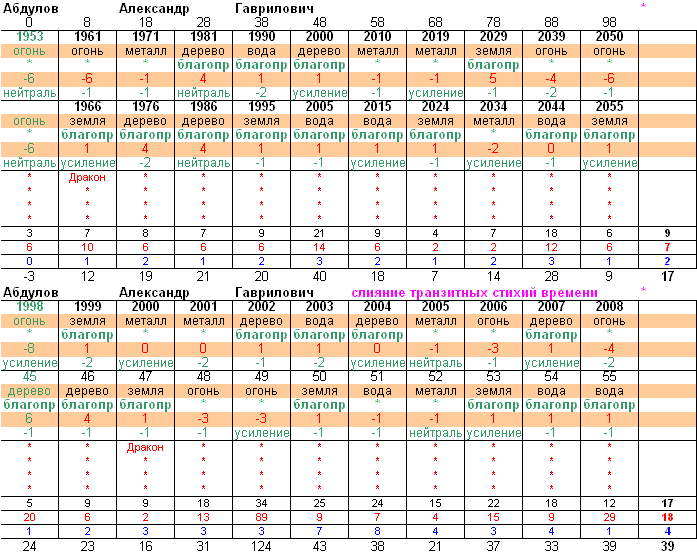Click the year 2039 cell
Screen dimensions: 697x555
[551, 36]
